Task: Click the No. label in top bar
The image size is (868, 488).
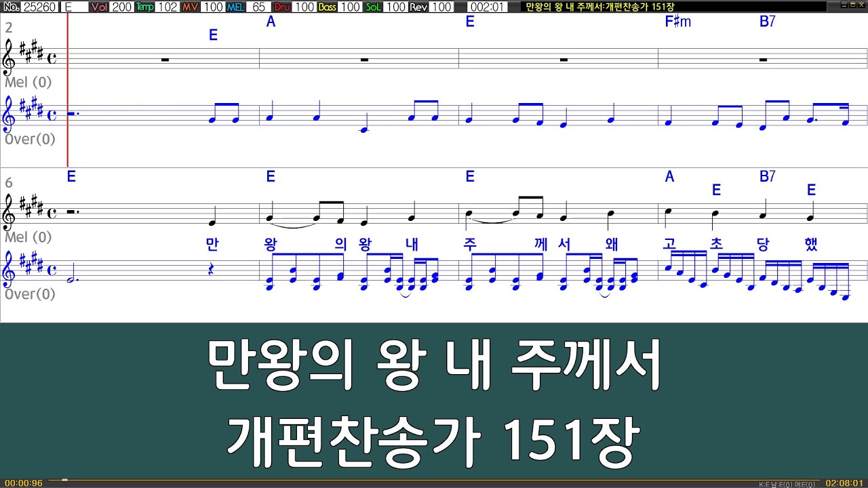Action: [11, 7]
